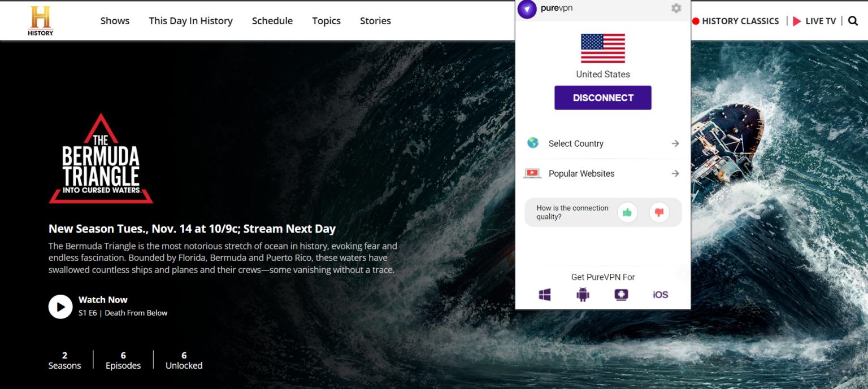Viewport: 868px width, 389px height.
Task: Go to the Schedule menu item
Action: click(x=272, y=21)
